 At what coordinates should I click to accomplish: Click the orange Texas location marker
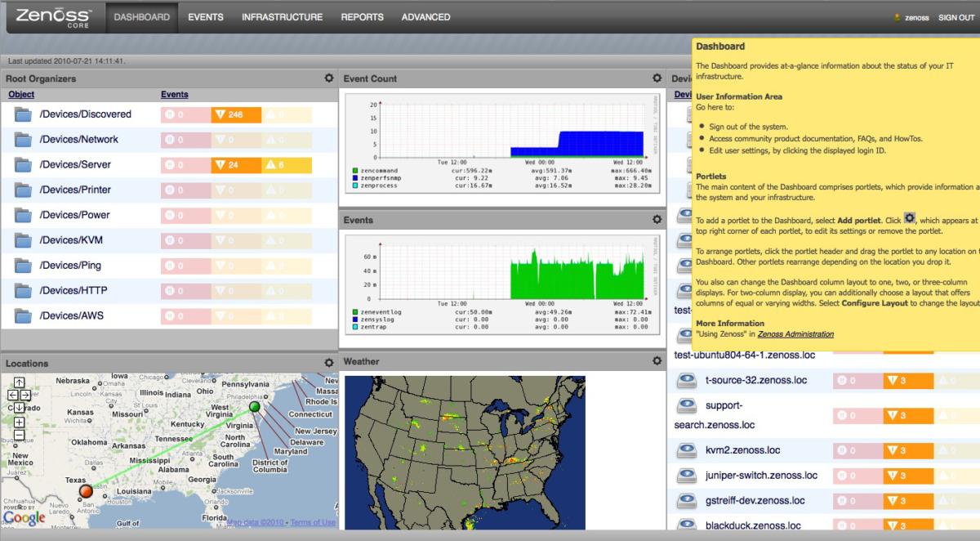click(86, 491)
